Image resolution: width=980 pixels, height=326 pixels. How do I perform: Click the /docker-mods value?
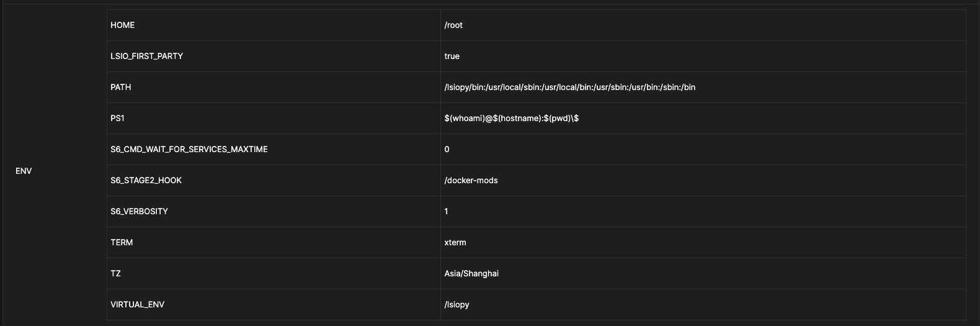click(471, 181)
